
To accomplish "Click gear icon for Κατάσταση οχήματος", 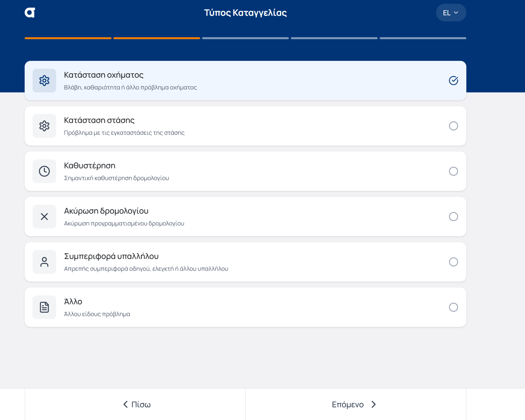I will click(x=44, y=80).
